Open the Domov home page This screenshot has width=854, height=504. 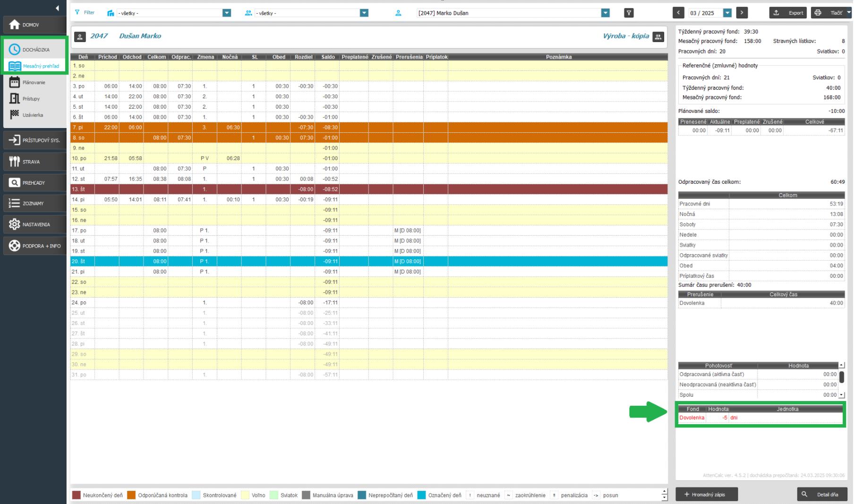(33, 25)
